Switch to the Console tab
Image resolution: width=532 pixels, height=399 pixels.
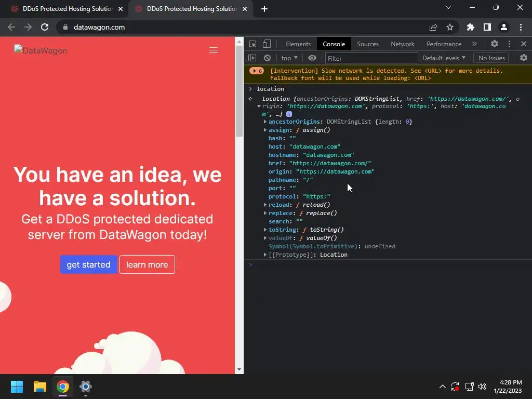(334, 44)
